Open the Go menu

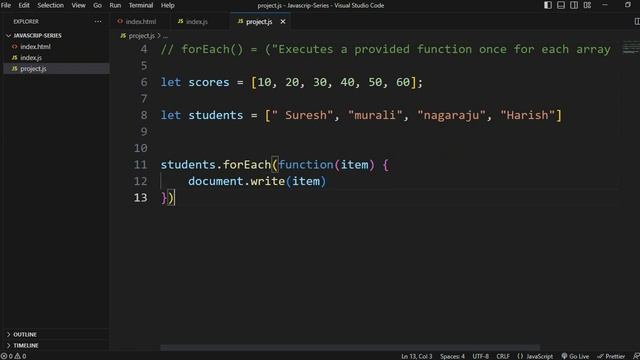(x=97, y=5)
